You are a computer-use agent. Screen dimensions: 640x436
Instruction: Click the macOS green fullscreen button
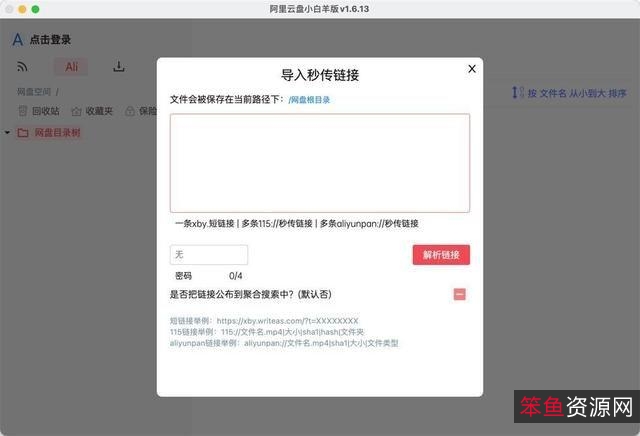[36, 9]
